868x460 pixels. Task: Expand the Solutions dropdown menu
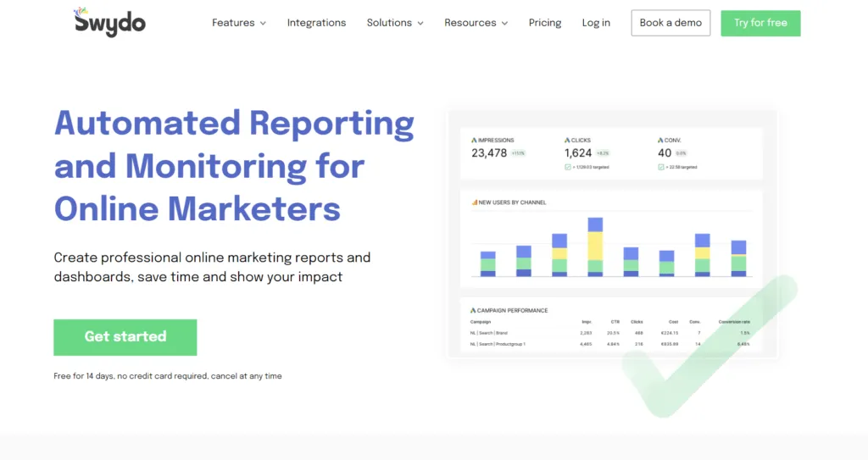tap(395, 23)
